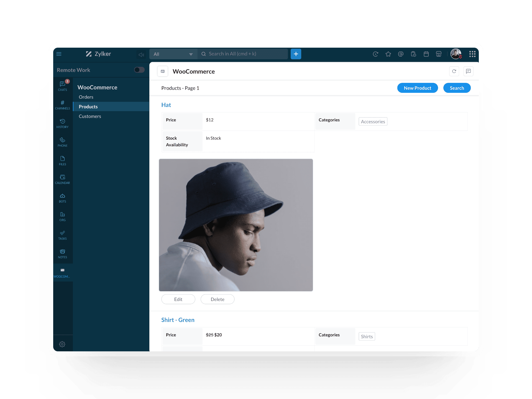Open the user profile avatar menu
The height and width of the screenshot is (399, 532).
click(x=456, y=54)
